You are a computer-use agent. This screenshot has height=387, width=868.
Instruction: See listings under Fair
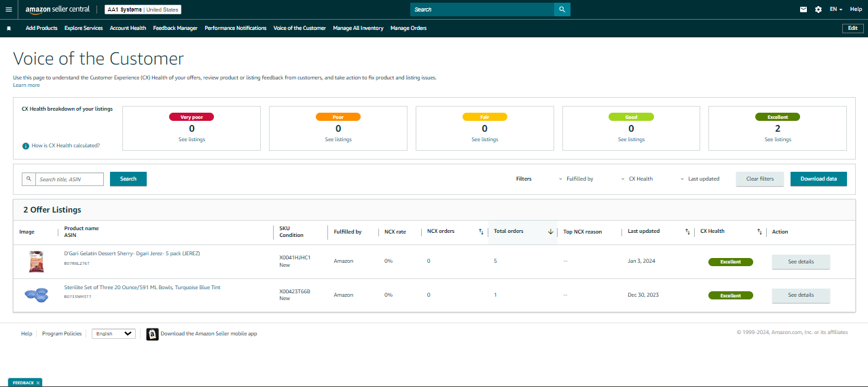485,139
